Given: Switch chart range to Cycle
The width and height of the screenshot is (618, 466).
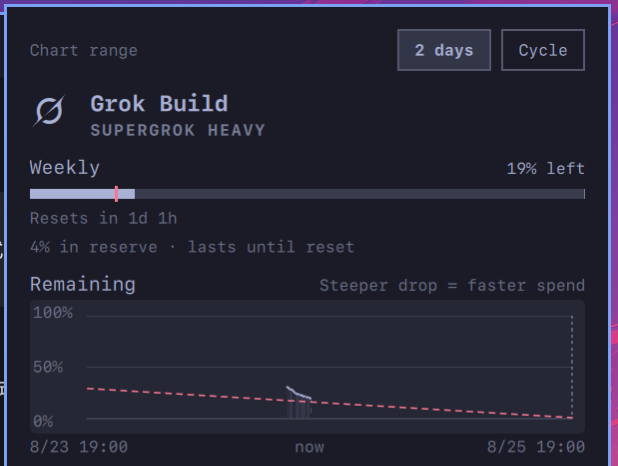Looking at the screenshot, I should (x=543, y=50).
